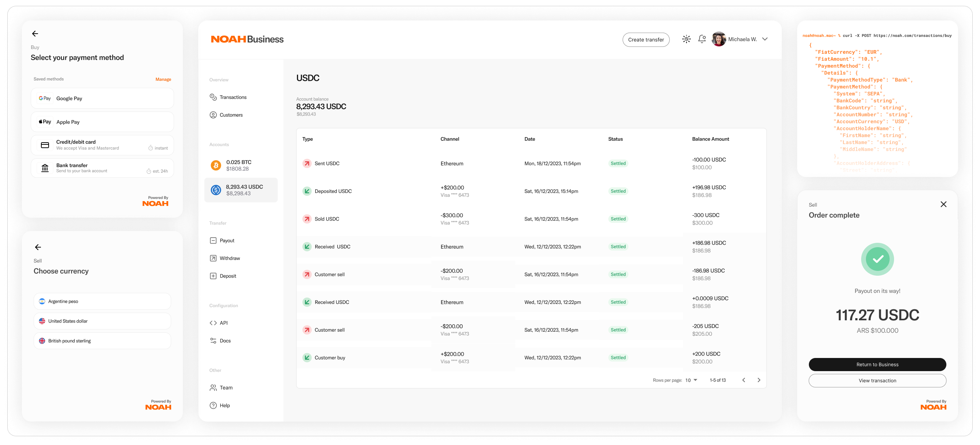Click the Create transfer button

[646, 39]
